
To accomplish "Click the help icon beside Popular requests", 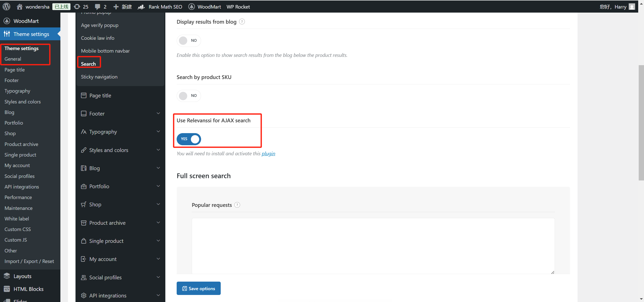I will pyautogui.click(x=237, y=205).
